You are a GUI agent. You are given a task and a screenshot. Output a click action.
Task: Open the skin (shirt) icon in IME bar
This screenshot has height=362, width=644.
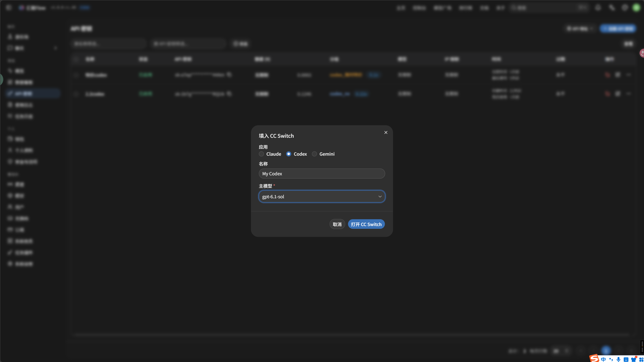(634, 359)
